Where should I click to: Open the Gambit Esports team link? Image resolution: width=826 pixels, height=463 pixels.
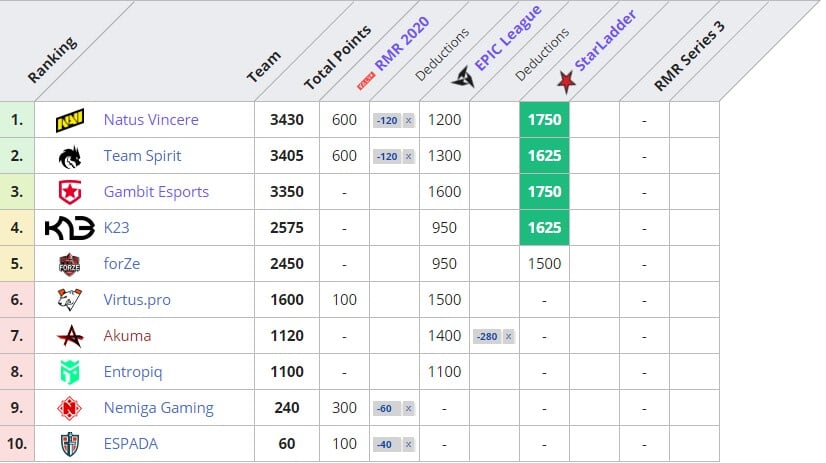[156, 192]
